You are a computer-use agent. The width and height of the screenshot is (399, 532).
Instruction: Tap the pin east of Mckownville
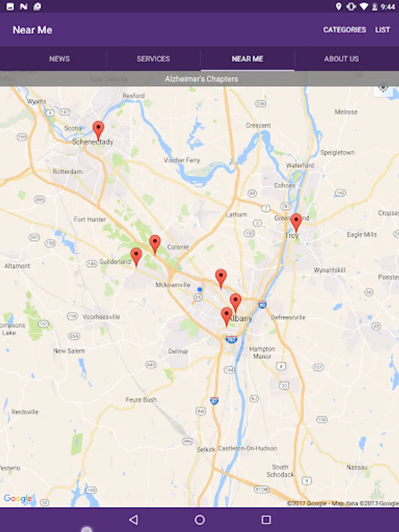point(221,278)
